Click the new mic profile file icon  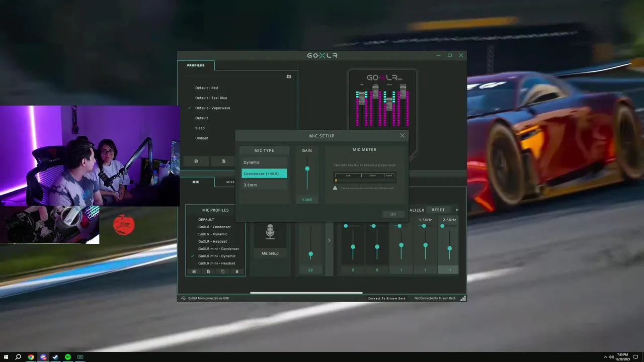click(x=208, y=271)
